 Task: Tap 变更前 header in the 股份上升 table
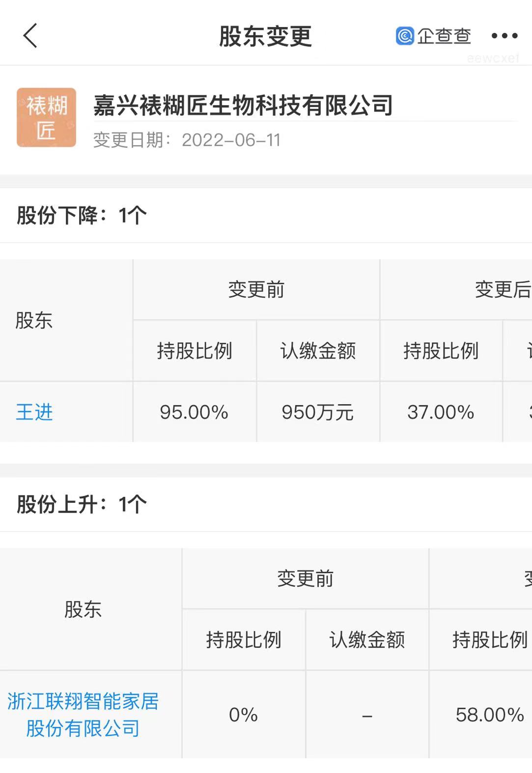pos(306,579)
